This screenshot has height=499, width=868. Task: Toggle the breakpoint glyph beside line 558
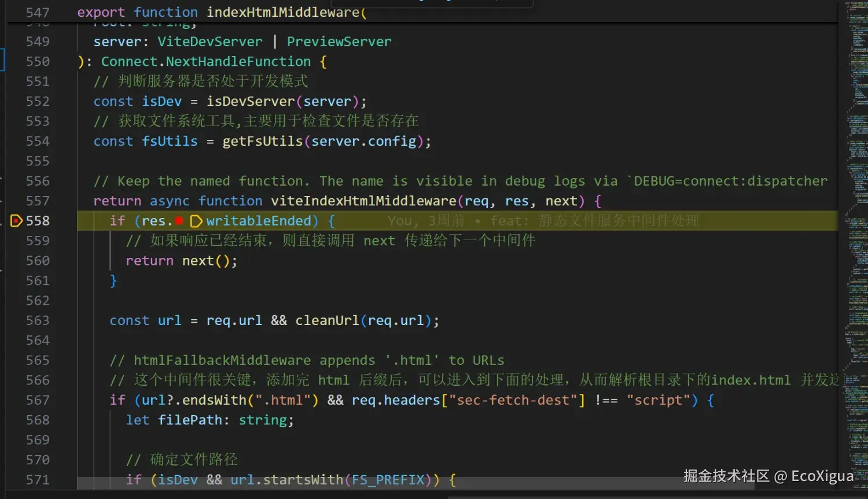pos(16,221)
